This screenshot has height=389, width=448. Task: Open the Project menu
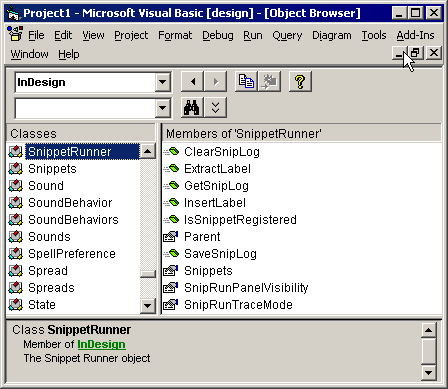131,35
